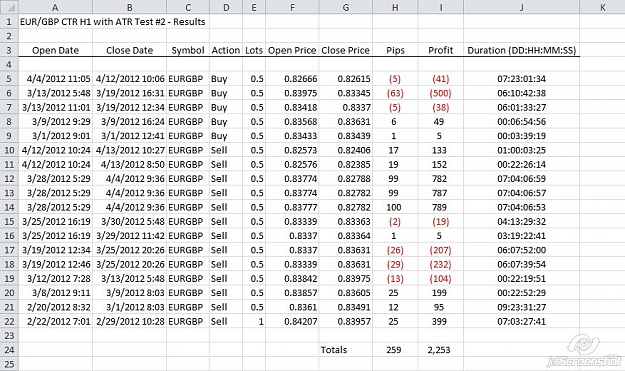Click the 'Close Date' header cell
625x371 pixels.
tap(130, 50)
